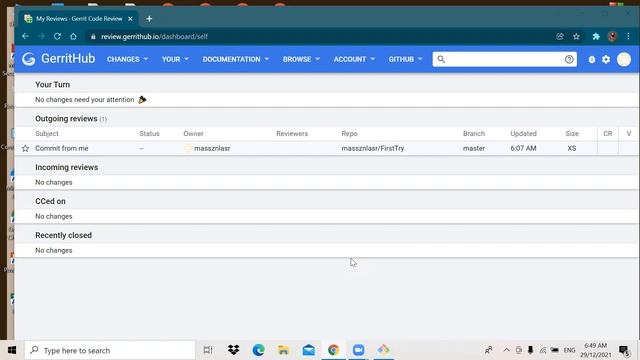
Task: Click the 6:07 AM updated cell
Action: pos(523,149)
